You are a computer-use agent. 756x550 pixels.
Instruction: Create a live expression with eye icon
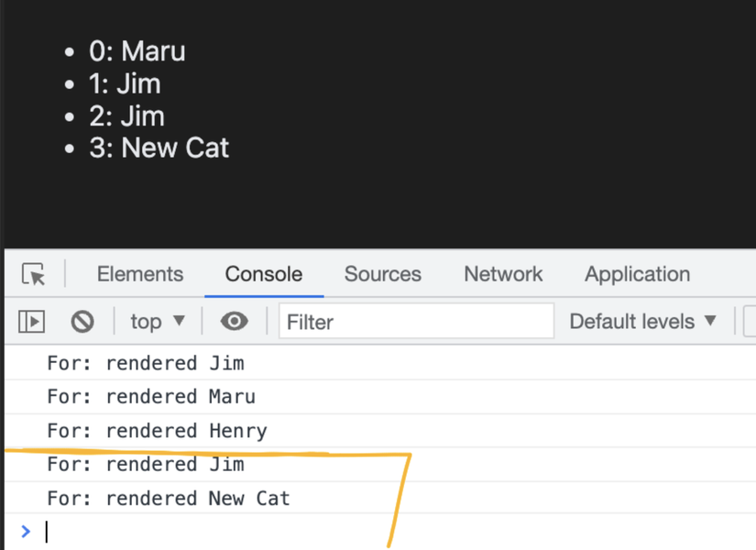coord(235,322)
